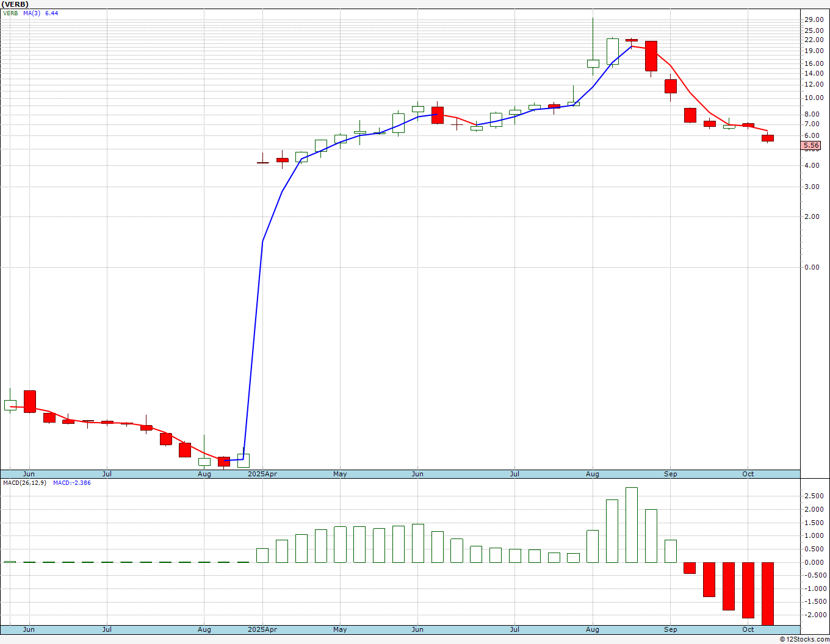This screenshot has width=830, height=644.
Task: Select the 10.00 price axis label
Action: point(813,98)
